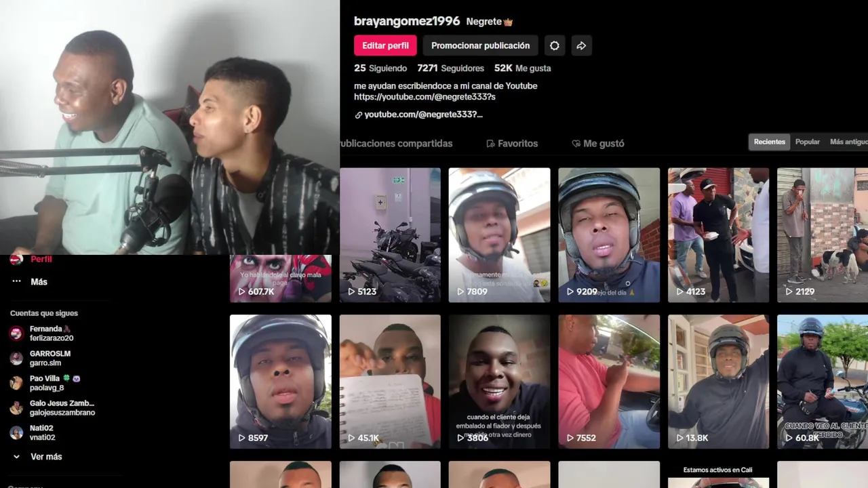Expand Ver más followed accounts

pos(46,457)
